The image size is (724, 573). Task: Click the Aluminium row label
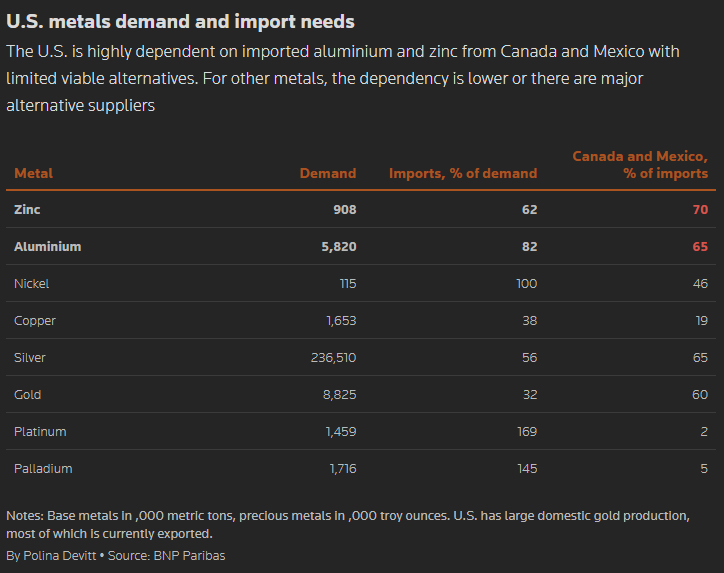48,247
